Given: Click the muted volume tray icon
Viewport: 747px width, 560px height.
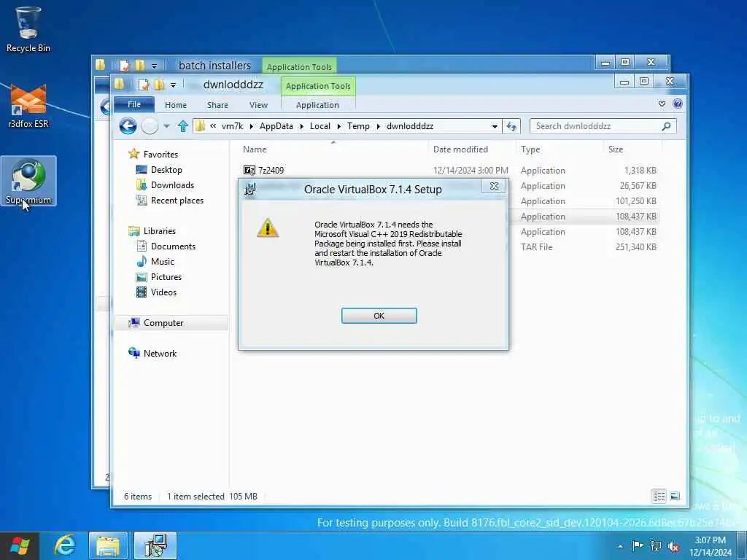Looking at the screenshot, I should coord(673,547).
